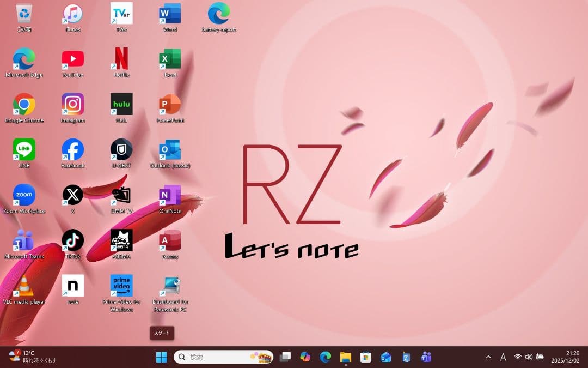Open DMM TV

121,195
